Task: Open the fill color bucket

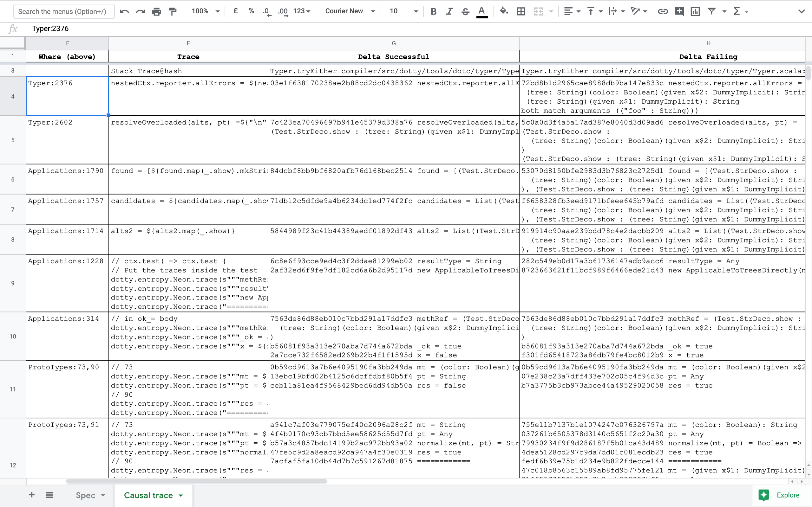Action: [x=503, y=11]
